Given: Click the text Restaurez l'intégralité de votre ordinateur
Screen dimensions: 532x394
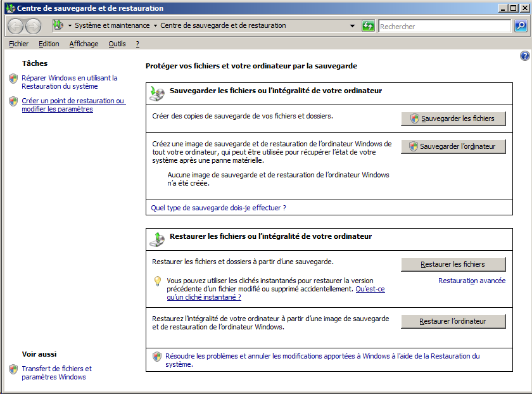Looking at the screenshot, I should (x=270, y=322).
